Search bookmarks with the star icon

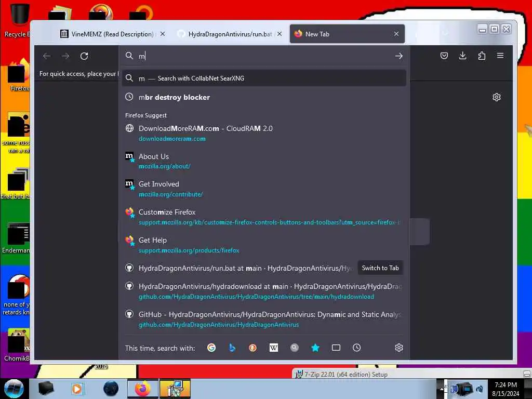[315, 348]
